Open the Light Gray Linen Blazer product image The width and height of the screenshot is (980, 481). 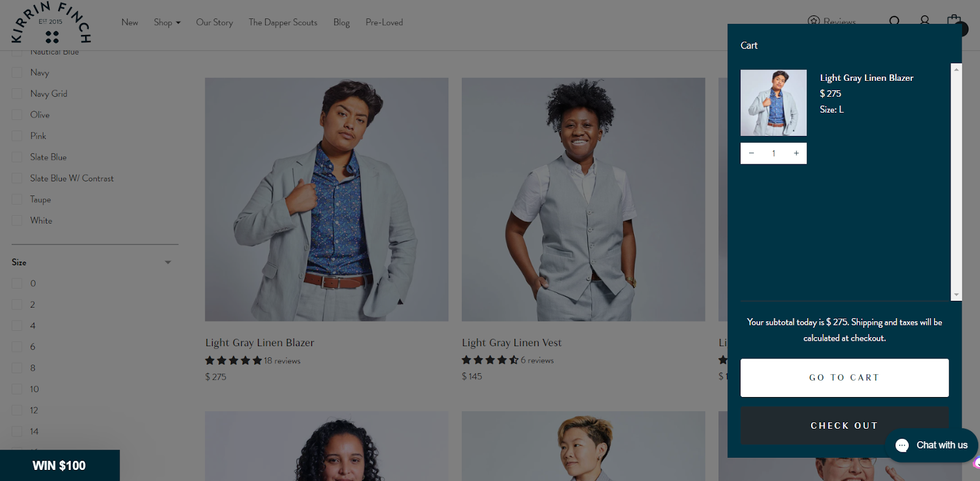[x=326, y=199]
